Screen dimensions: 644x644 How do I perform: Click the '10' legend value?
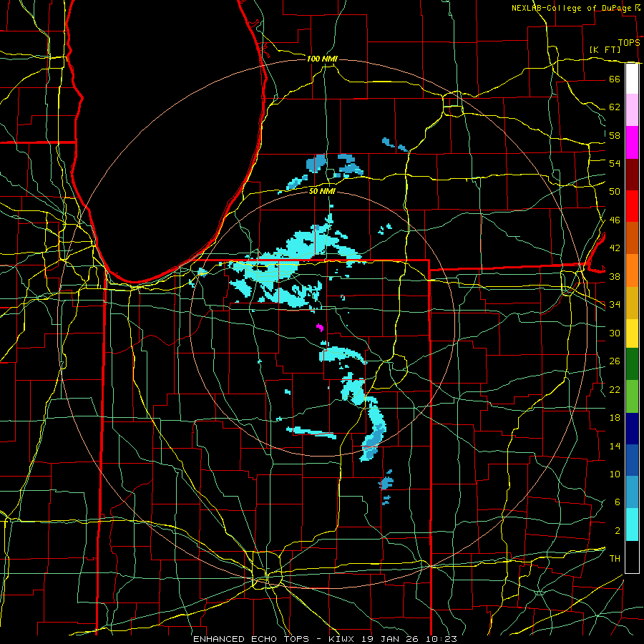pos(615,474)
